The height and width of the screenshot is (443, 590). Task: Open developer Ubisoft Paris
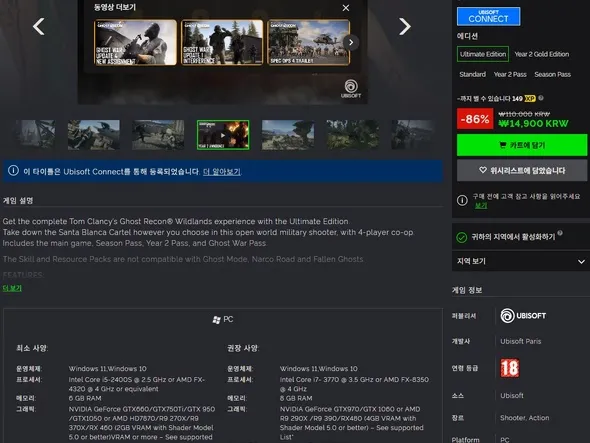click(x=520, y=341)
